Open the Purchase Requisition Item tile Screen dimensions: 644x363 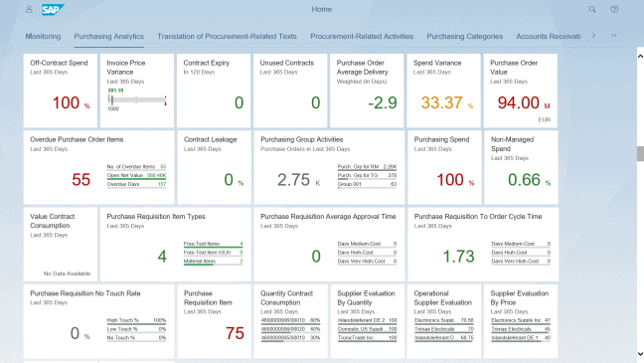214,321
